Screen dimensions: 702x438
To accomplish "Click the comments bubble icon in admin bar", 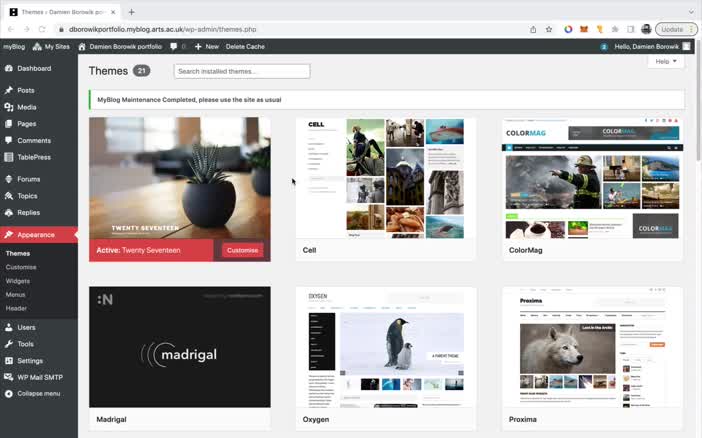I will 174,47.
